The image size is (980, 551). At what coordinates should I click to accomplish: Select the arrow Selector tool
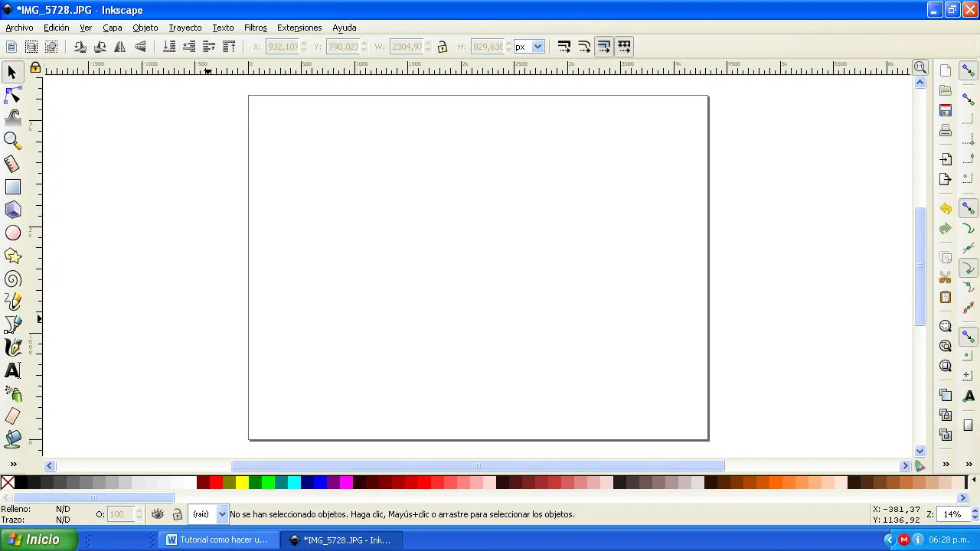[12, 72]
